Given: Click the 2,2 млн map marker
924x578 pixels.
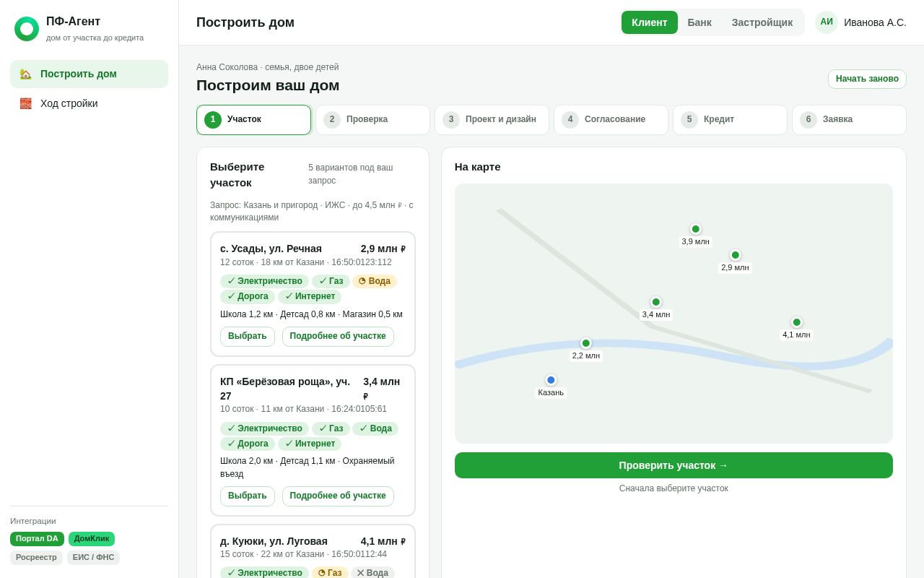Looking at the screenshot, I should tap(586, 343).
